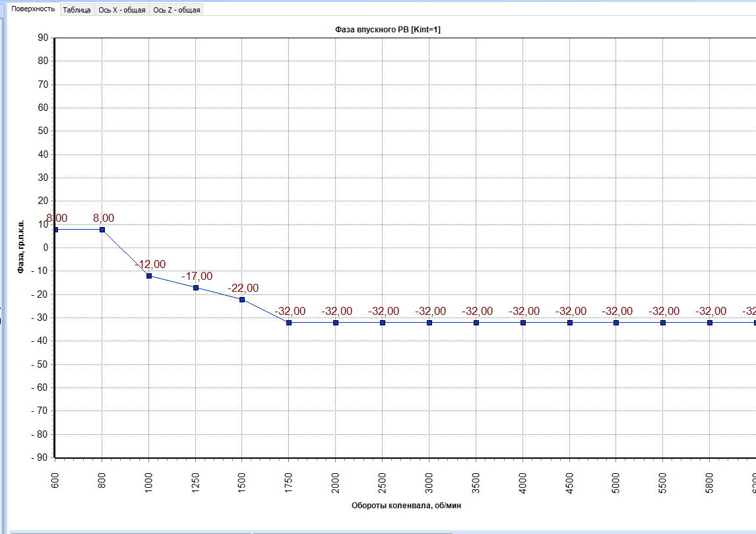
Task: Select the data point at 600 rpm
Action: [56, 230]
